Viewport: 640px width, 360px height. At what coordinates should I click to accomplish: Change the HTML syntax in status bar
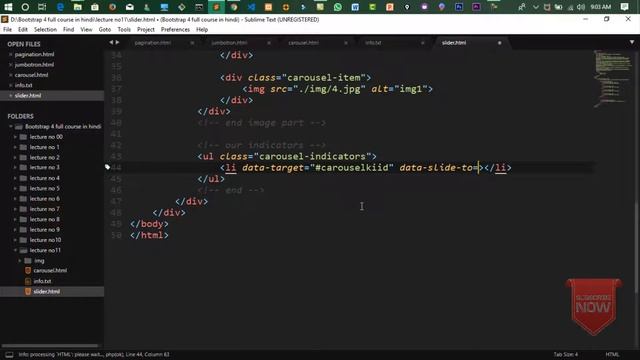612,354
